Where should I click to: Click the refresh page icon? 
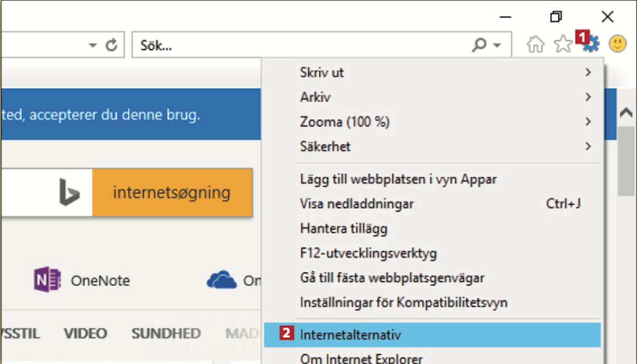coord(111,45)
